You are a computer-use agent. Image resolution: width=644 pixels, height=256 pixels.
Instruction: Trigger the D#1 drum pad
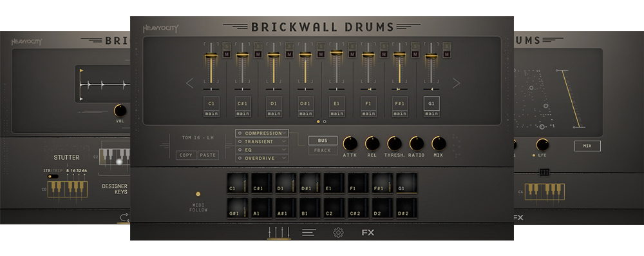[x=310, y=183]
